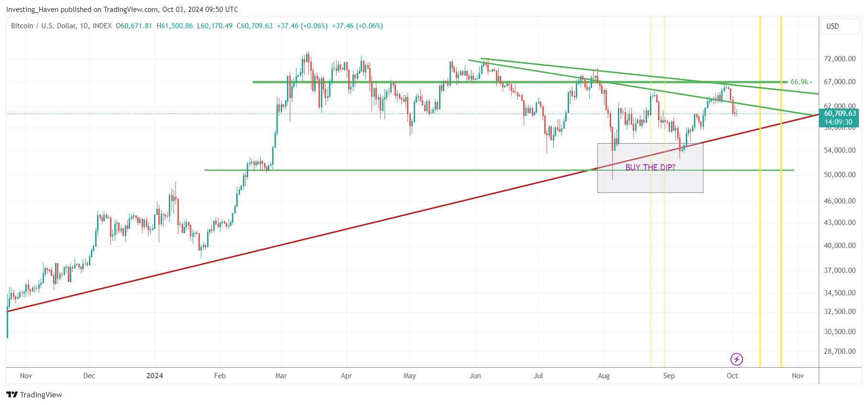Click the open value O60,671.81
Screen dimensions: 868x405
point(134,26)
